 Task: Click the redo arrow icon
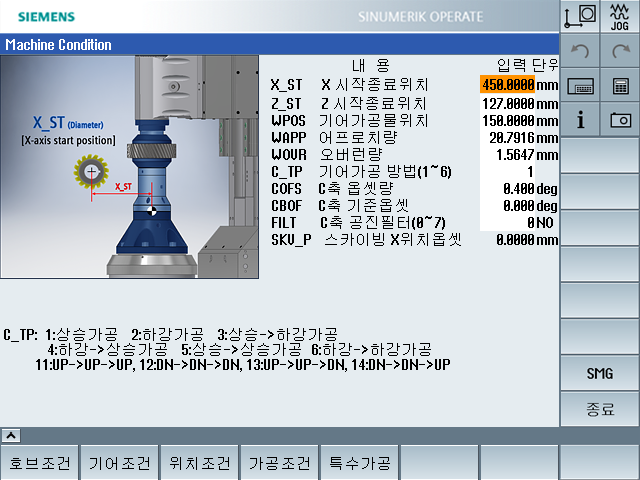620,51
